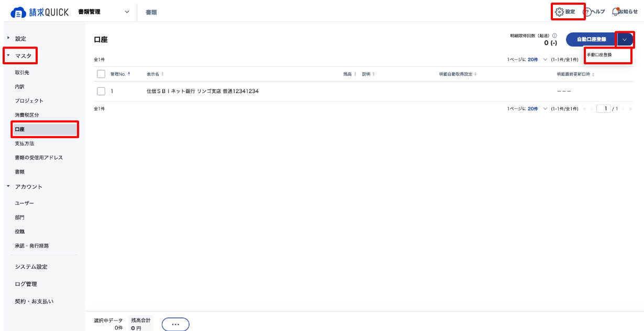The image size is (644, 331).
Task: Open システム設定 in the sidebar
Action: tap(31, 267)
